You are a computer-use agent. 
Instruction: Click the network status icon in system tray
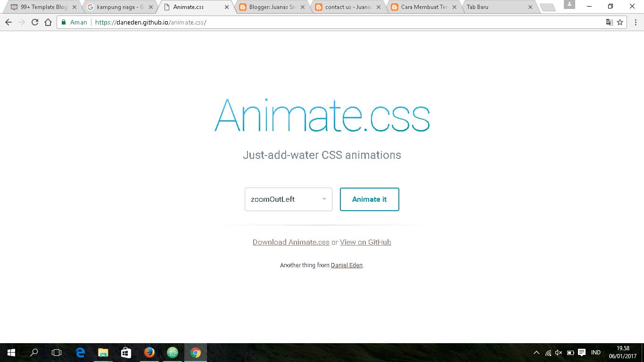coord(548,352)
